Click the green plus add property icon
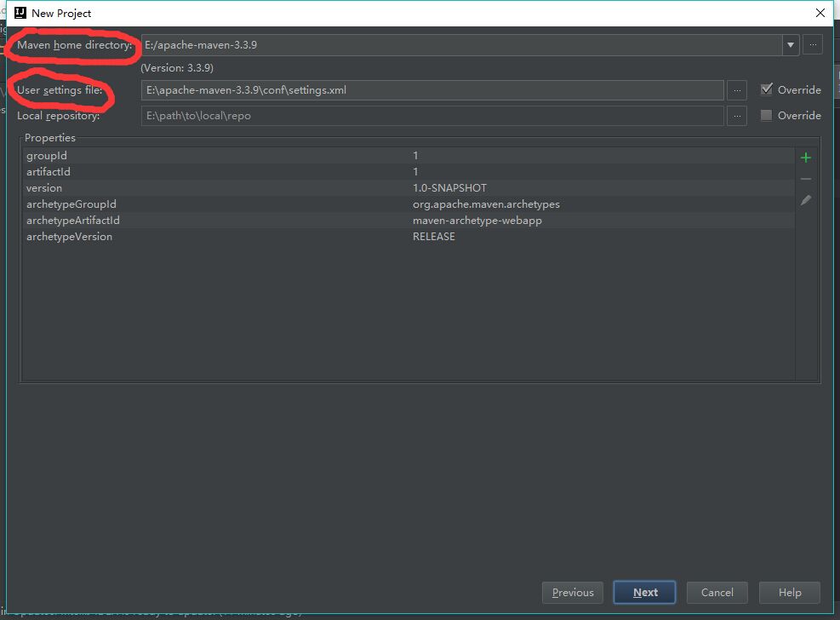This screenshot has width=840, height=620. coord(805,158)
